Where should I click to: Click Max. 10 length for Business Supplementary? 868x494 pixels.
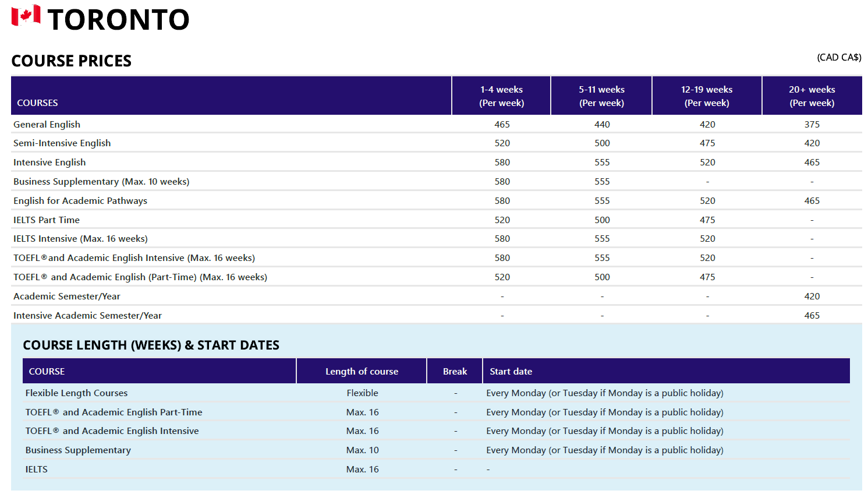point(362,450)
